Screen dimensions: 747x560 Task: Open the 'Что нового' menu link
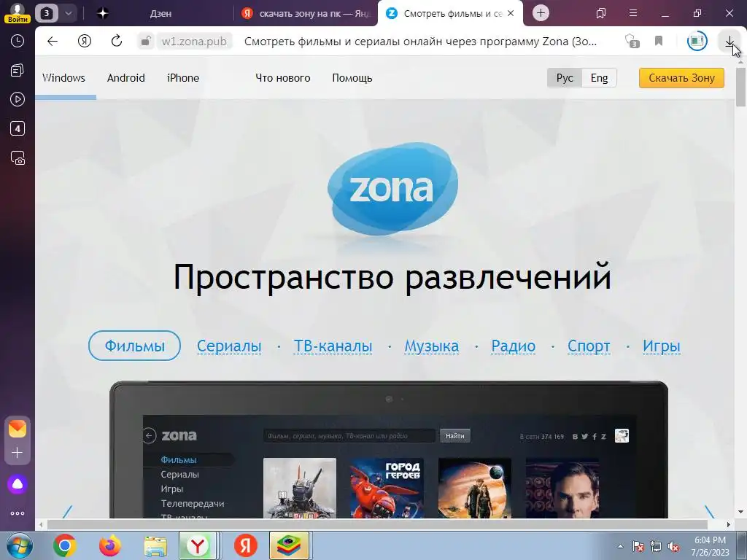[282, 78]
